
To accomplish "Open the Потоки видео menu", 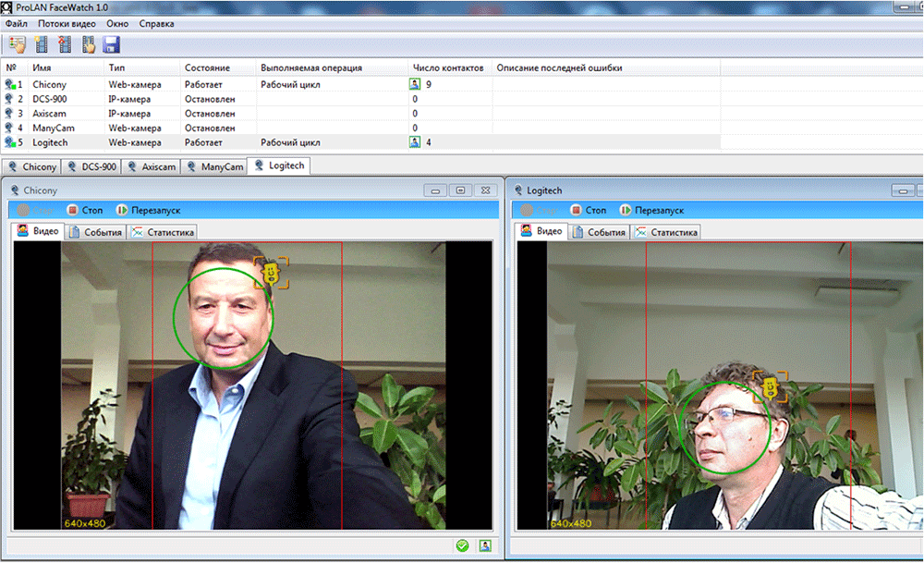I will pyautogui.click(x=67, y=23).
